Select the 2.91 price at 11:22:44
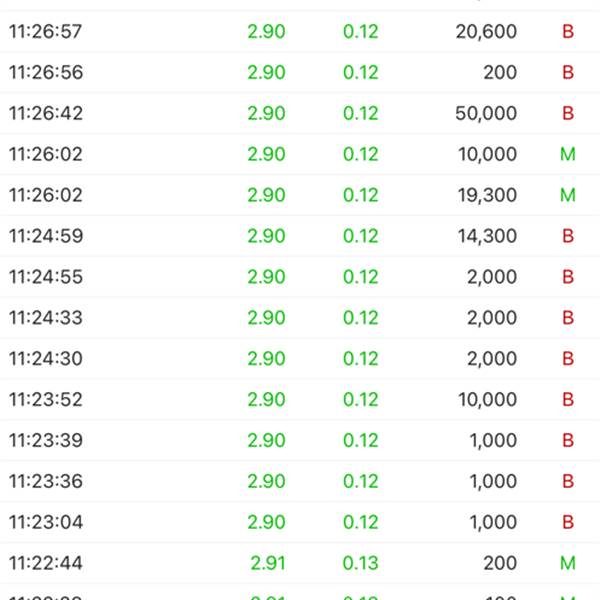Image resolution: width=600 pixels, height=600 pixels. [268, 563]
